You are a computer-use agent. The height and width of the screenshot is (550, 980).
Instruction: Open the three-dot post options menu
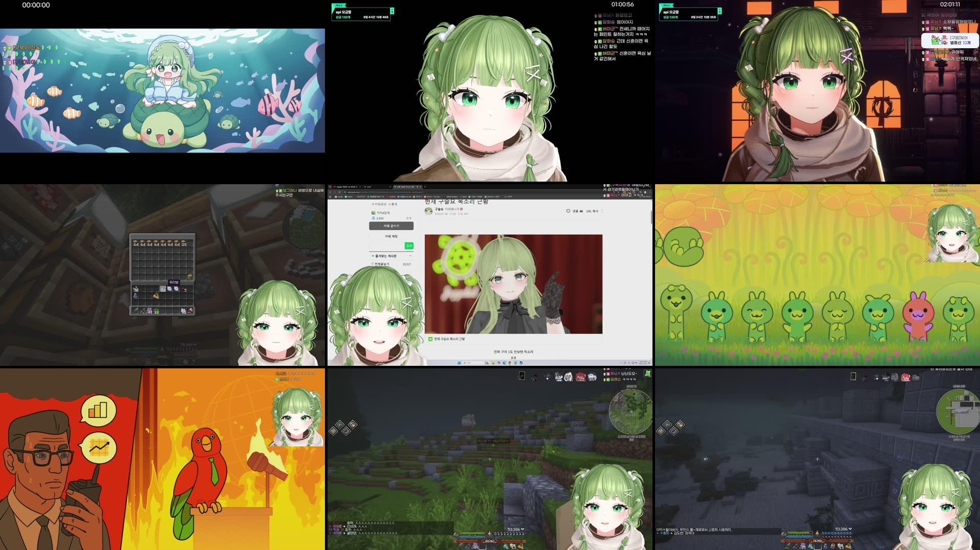[x=602, y=211]
